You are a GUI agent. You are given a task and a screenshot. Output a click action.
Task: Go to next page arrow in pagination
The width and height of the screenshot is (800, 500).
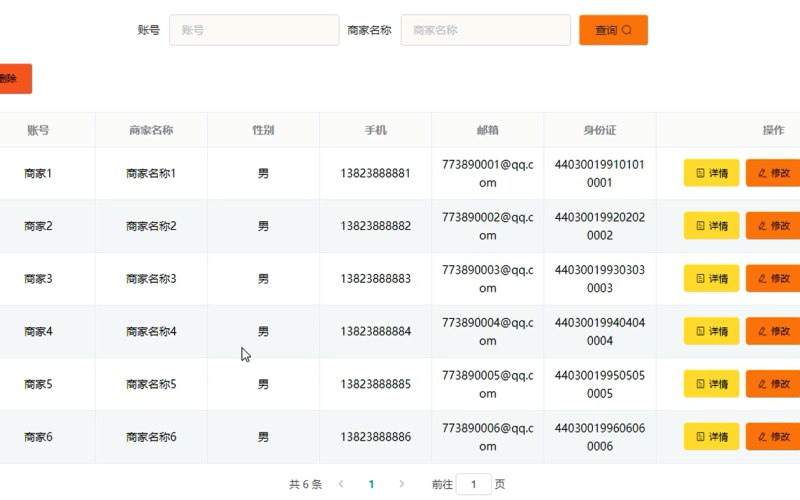402,484
